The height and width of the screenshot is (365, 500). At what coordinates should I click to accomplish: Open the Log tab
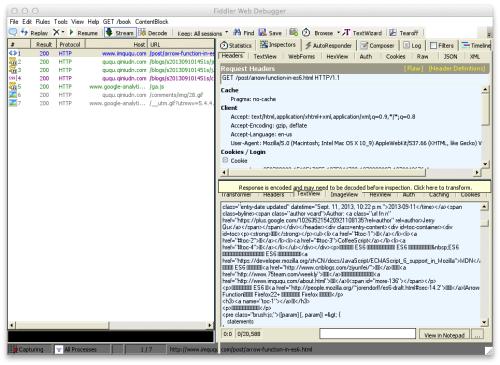click(x=412, y=45)
